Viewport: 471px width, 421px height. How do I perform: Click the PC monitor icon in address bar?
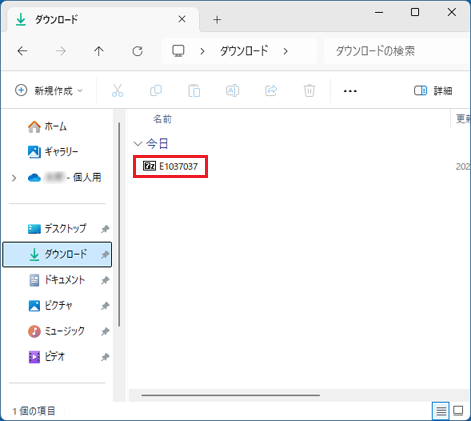click(178, 51)
